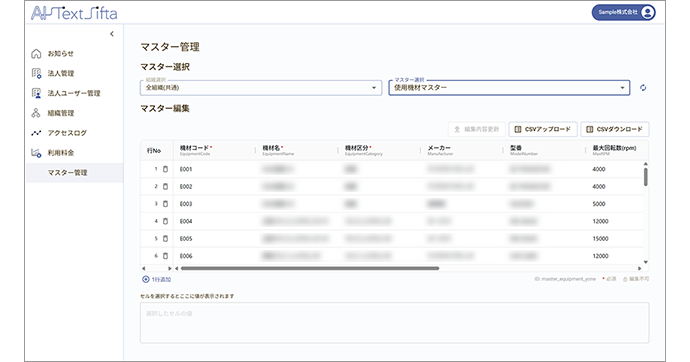Select マスター管理 menu item
Viewport: 690px width, 362px height.
pos(74,172)
